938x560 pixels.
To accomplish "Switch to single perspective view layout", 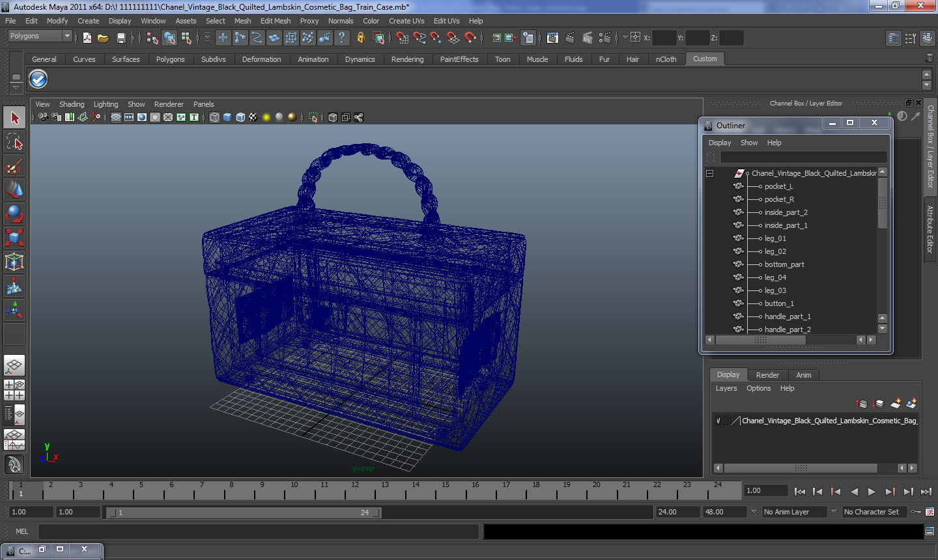I will (14, 365).
